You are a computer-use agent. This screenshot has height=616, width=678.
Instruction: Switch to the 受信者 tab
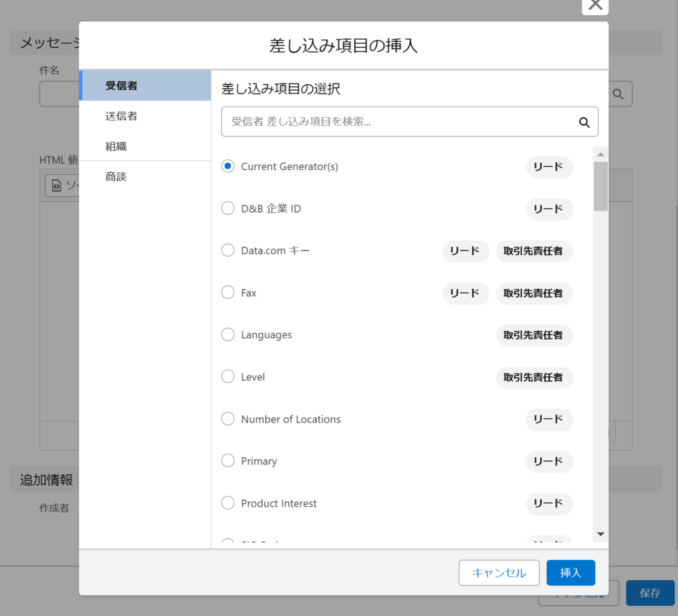[145, 85]
